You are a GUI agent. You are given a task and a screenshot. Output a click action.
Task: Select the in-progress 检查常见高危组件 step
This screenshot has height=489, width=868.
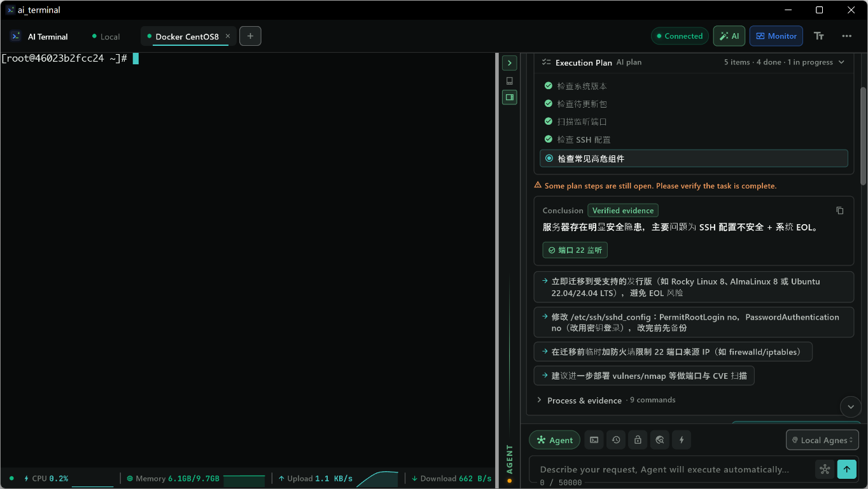point(694,159)
